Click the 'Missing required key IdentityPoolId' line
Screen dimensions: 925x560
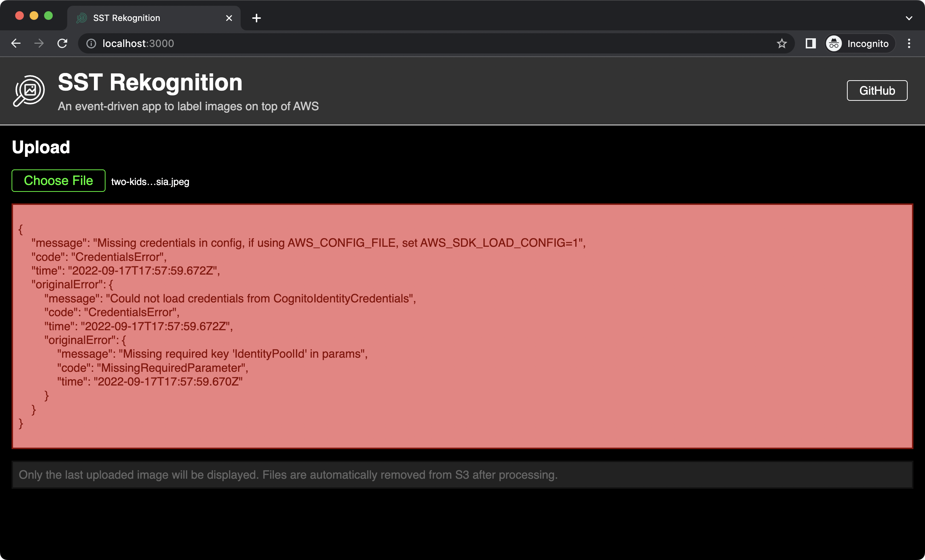pyautogui.click(x=212, y=354)
